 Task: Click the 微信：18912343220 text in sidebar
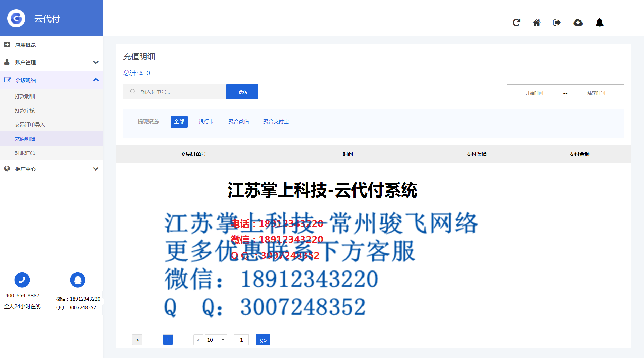pyautogui.click(x=79, y=299)
